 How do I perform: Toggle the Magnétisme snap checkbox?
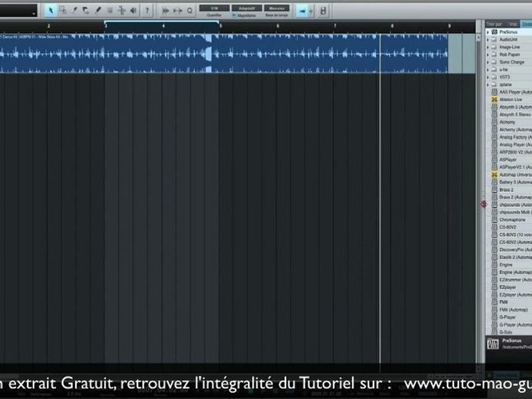pyautogui.click(x=234, y=16)
